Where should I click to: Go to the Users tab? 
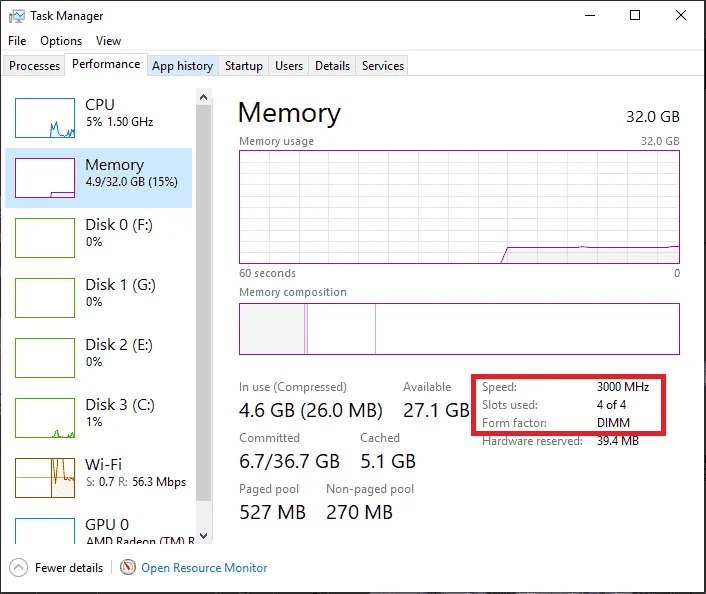tap(289, 66)
